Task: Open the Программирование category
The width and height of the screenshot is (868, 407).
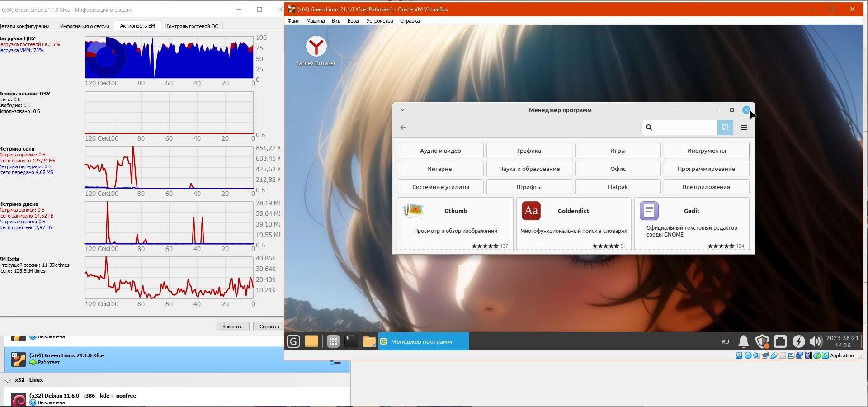Action: click(x=706, y=169)
